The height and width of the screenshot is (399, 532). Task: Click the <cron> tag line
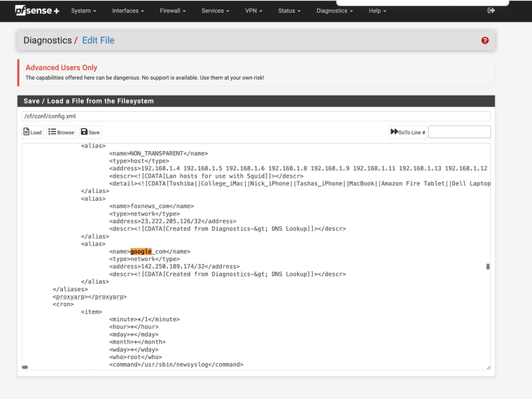click(x=63, y=304)
